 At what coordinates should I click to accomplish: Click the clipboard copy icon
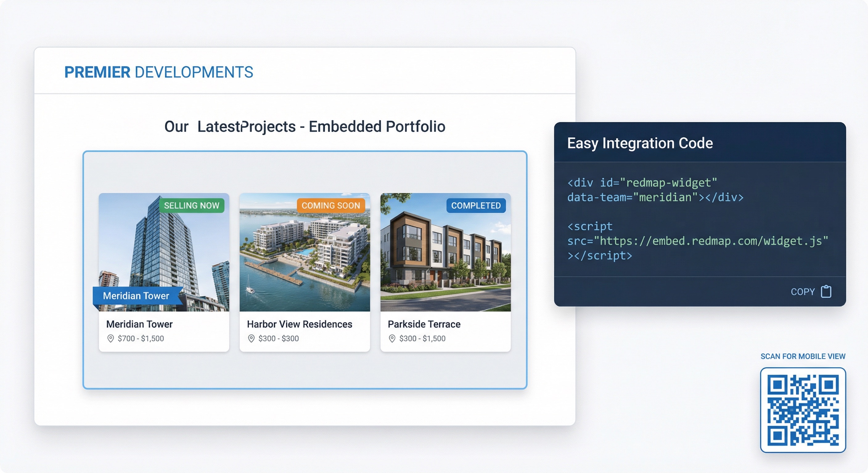[826, 291]
